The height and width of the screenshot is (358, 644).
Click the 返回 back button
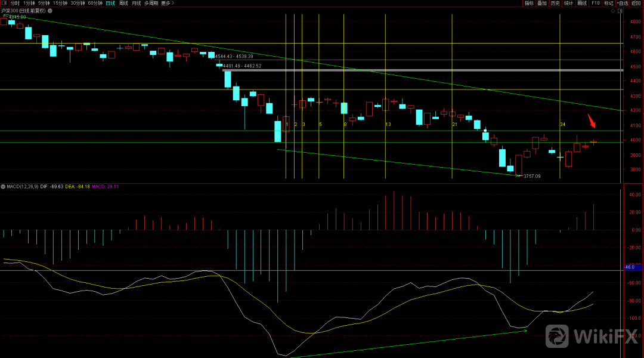pyautogui.click(x=636, y=3)
